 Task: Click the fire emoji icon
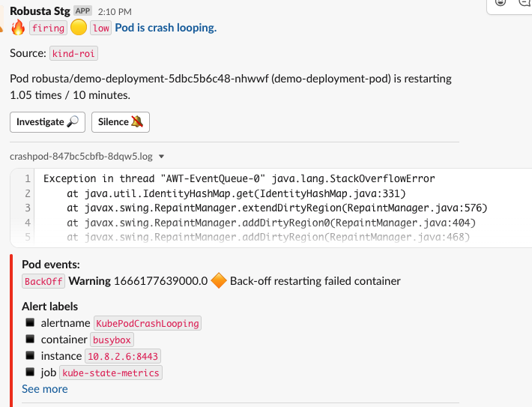click(18, 27)
